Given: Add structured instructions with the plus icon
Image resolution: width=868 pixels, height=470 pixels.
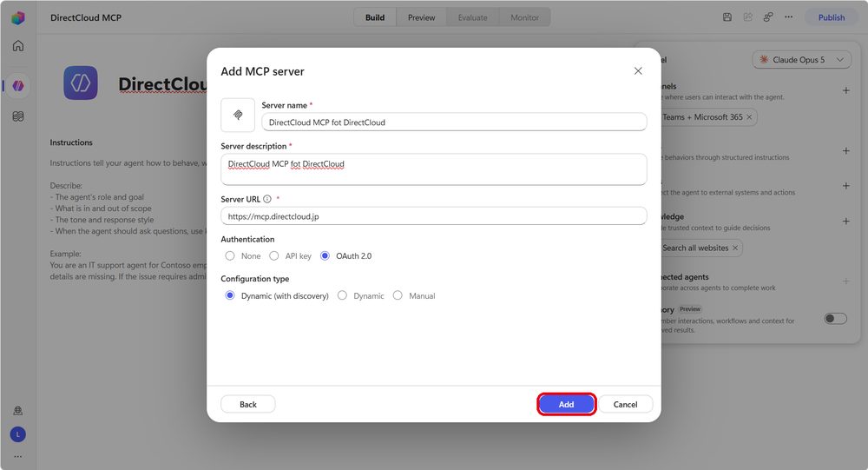Looking at the screenshot, I should (845, 151).
